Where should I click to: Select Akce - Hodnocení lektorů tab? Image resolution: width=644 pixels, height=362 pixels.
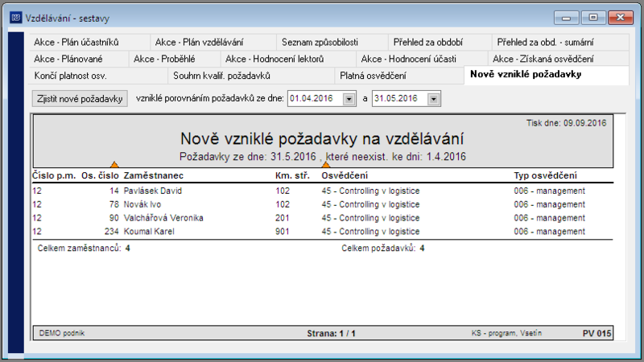click(288, 59)
